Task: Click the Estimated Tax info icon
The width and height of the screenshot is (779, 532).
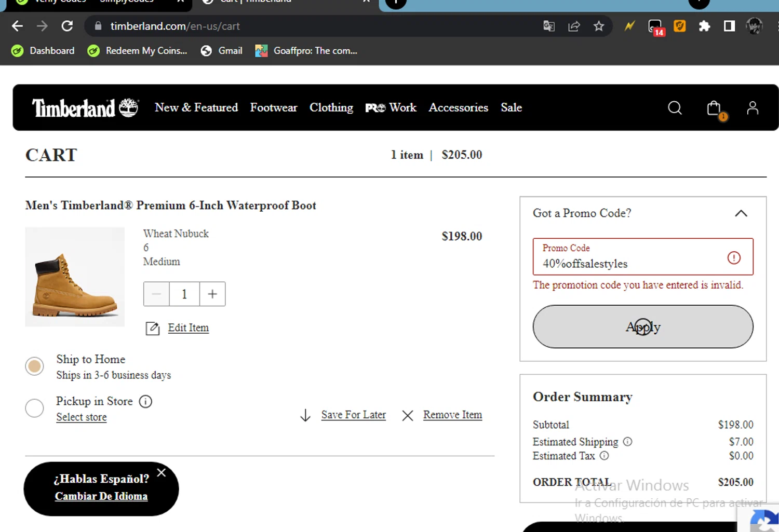Action: (x=605, y=456)
